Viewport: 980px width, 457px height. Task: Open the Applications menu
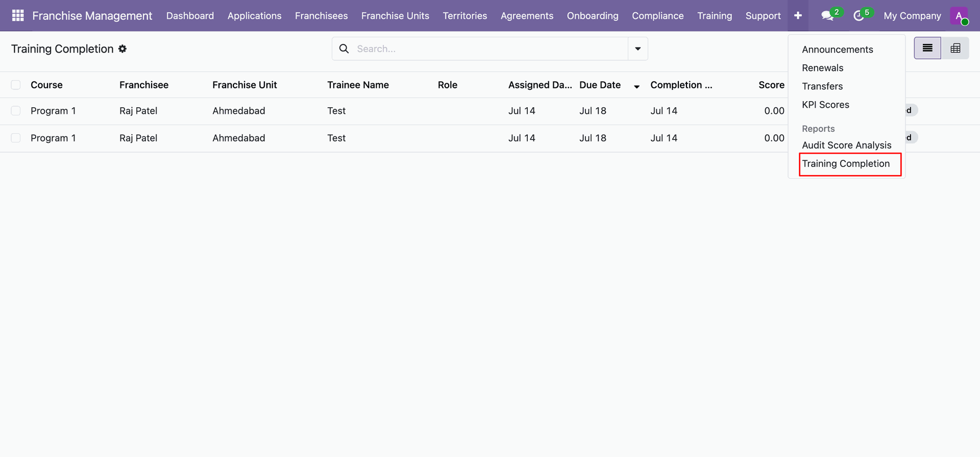(254, 16)
